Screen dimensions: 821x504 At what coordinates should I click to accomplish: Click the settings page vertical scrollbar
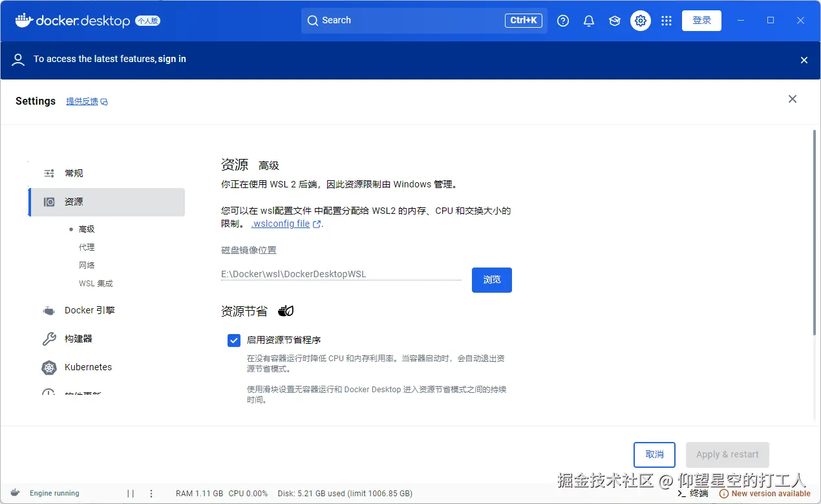(815, 233)
